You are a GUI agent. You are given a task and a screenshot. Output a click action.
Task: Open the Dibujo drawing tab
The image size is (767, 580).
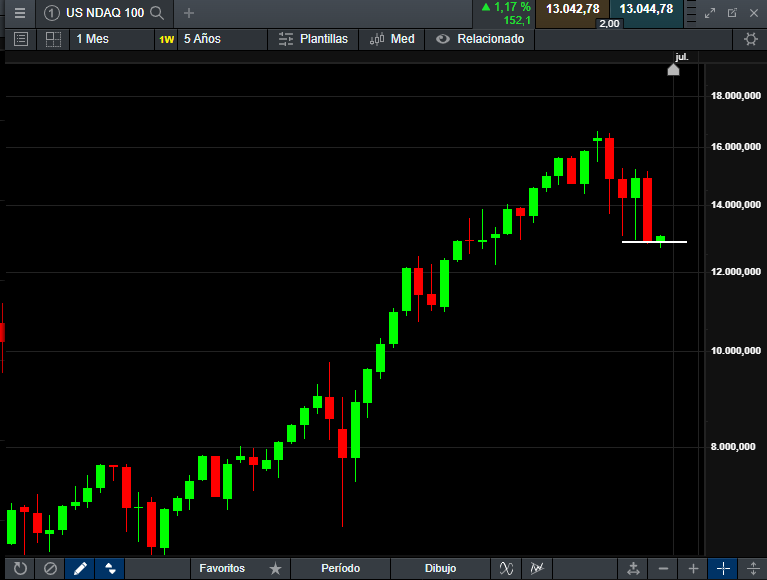(440, 568)
